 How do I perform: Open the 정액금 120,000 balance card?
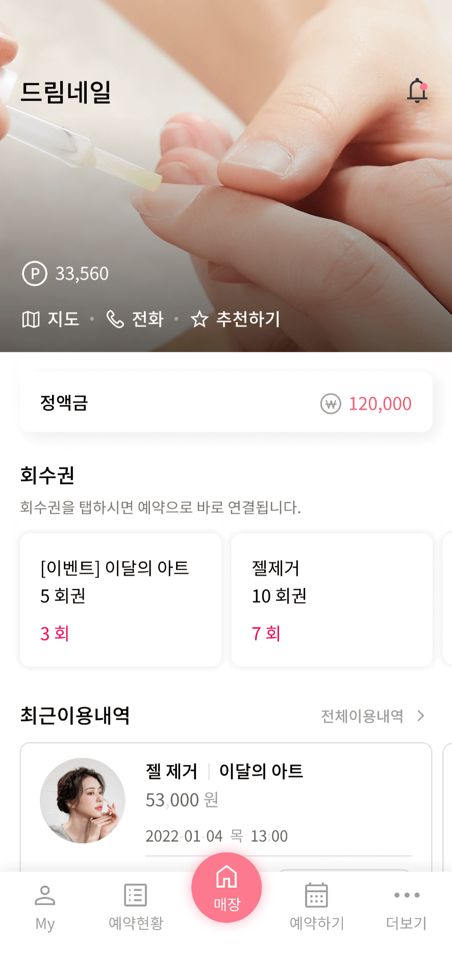tap(226, 403)
